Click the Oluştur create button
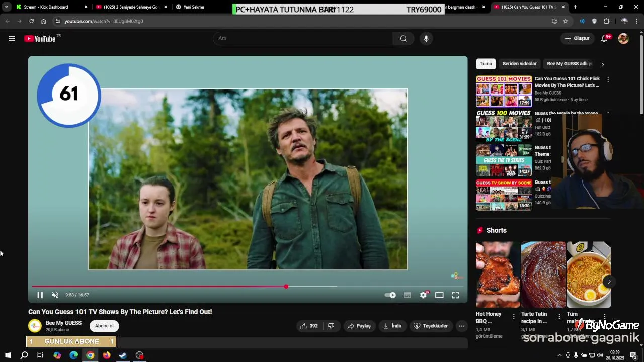Viewport: 644px width, 362px height. point(577,39)
